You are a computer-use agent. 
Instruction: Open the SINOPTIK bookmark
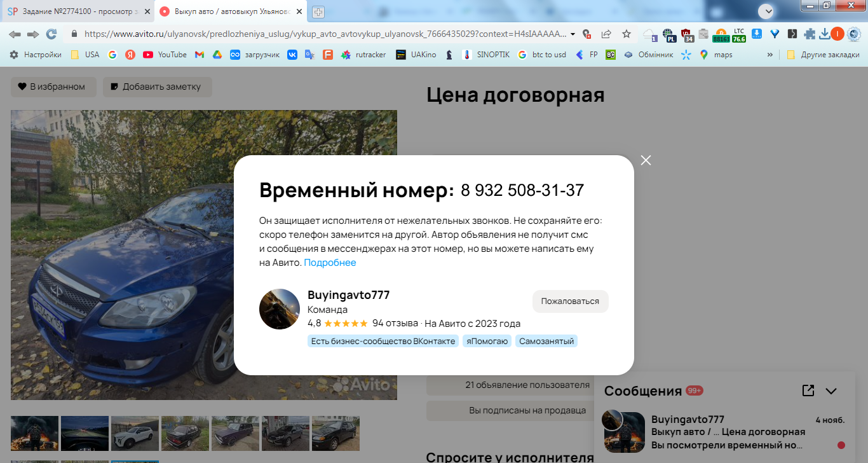coord(486,55)
